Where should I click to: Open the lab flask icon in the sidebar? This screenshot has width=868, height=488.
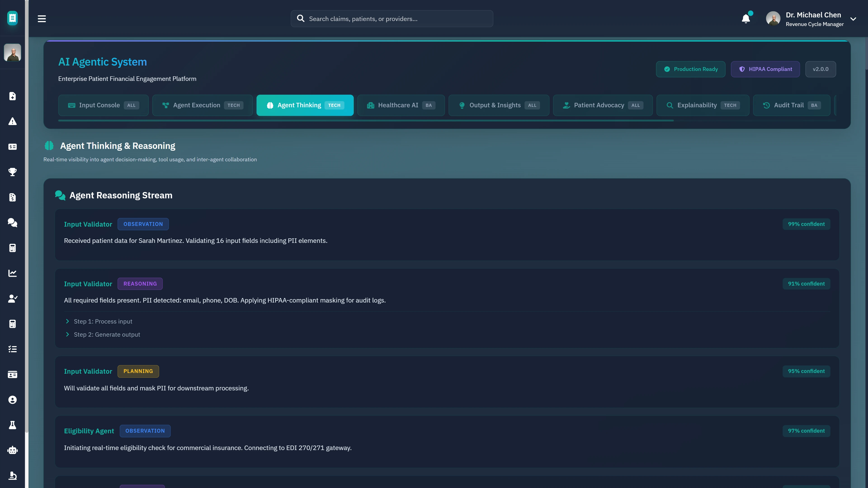12,425
